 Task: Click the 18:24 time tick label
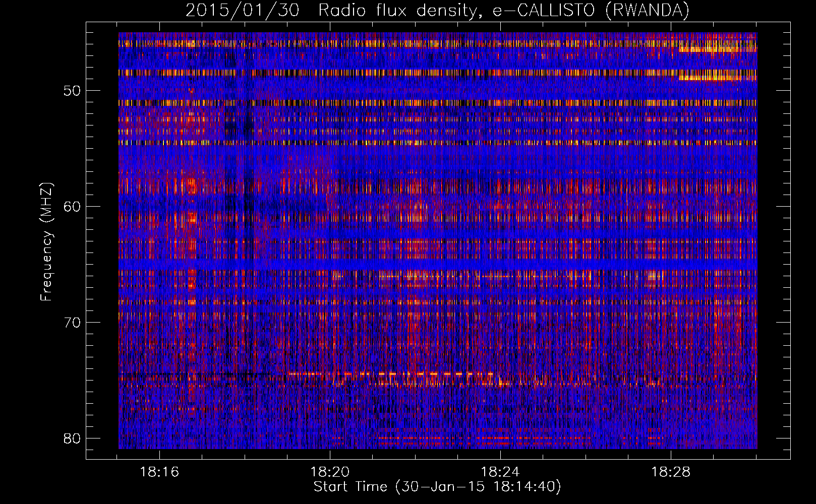pyautogui.click(x=500, y=472)
